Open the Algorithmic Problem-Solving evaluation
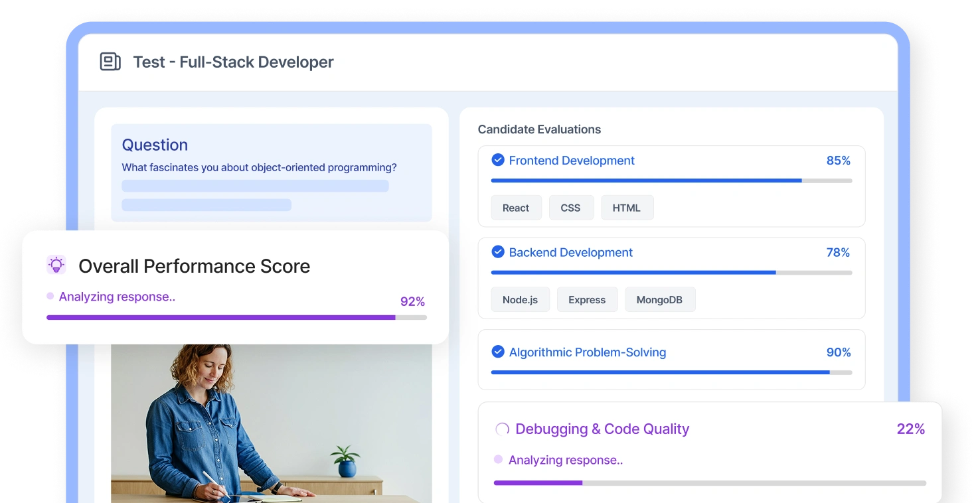This screenshot has width=980, height=503. coord(671,360)
